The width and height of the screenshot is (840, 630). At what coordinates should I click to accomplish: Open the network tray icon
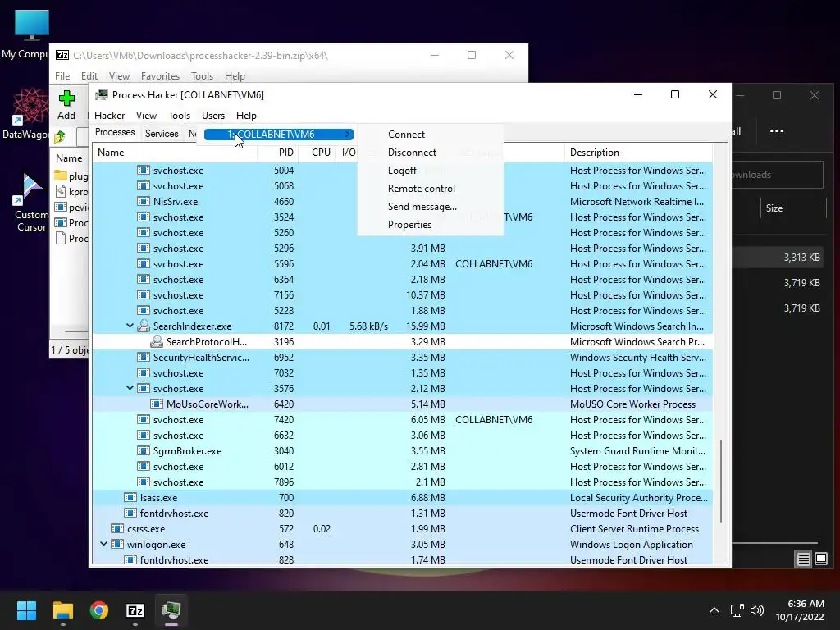[737, 610]
